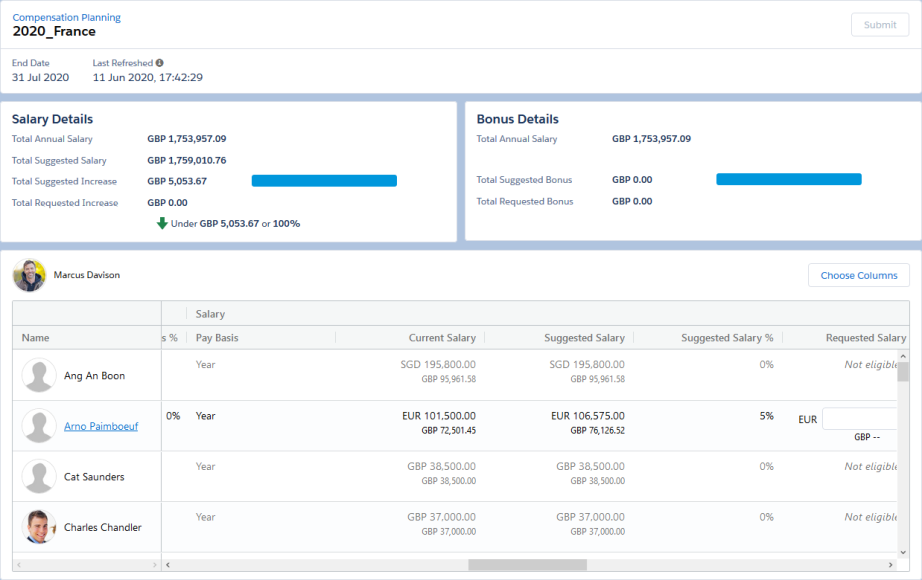
Task: Sort by the Current Salary column
Action: tap(440, 337)
